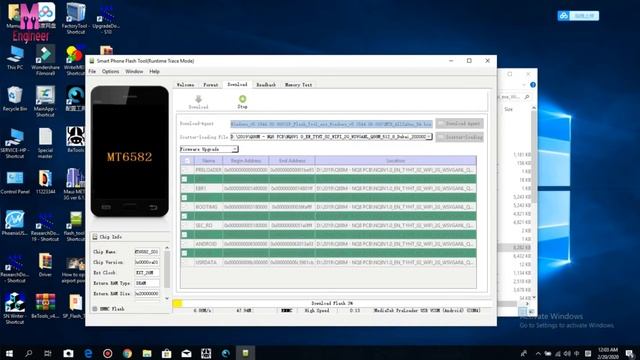Screen dimensions: 640x360
Task: Switch to the Memory Test tab
Action: point(298,85)
